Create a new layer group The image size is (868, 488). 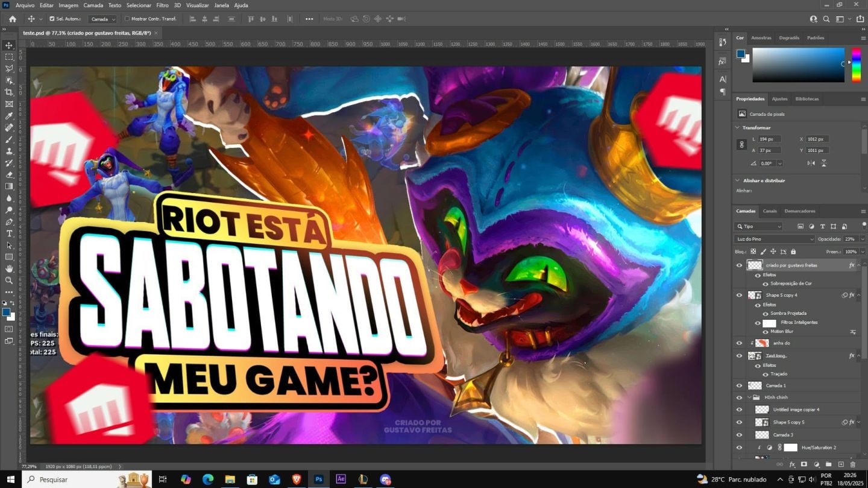click(x=828, y=464)
